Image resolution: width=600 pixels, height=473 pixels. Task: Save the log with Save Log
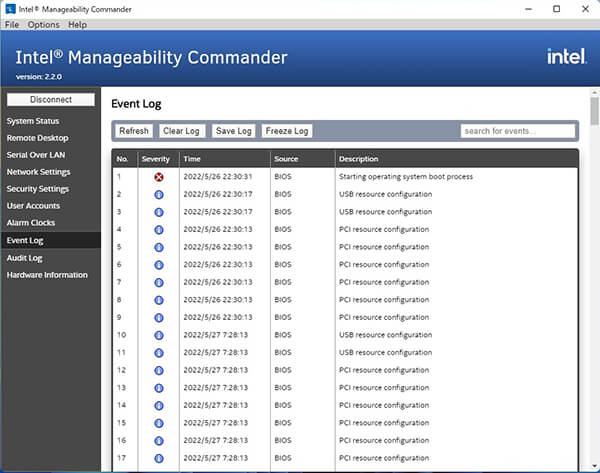tap(233, 131)
